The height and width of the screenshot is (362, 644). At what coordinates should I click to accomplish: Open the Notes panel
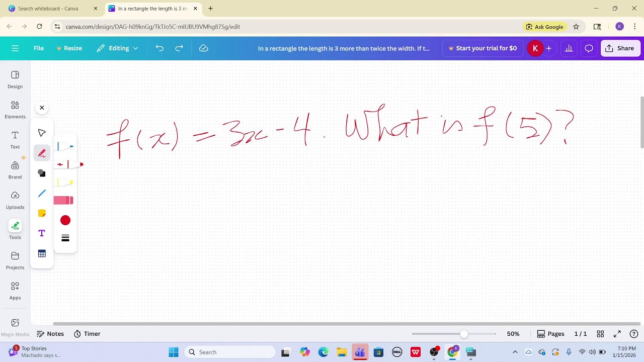click(x=50, y=334)
